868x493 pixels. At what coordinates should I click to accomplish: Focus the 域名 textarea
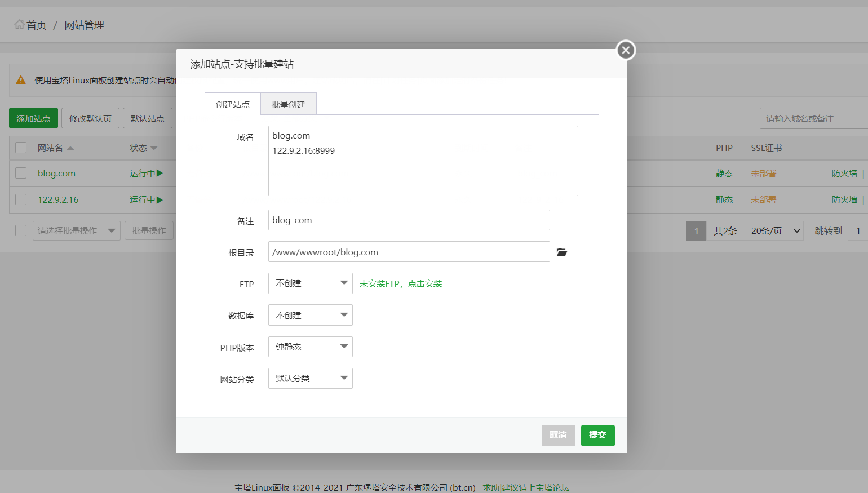tap(423, 161)
